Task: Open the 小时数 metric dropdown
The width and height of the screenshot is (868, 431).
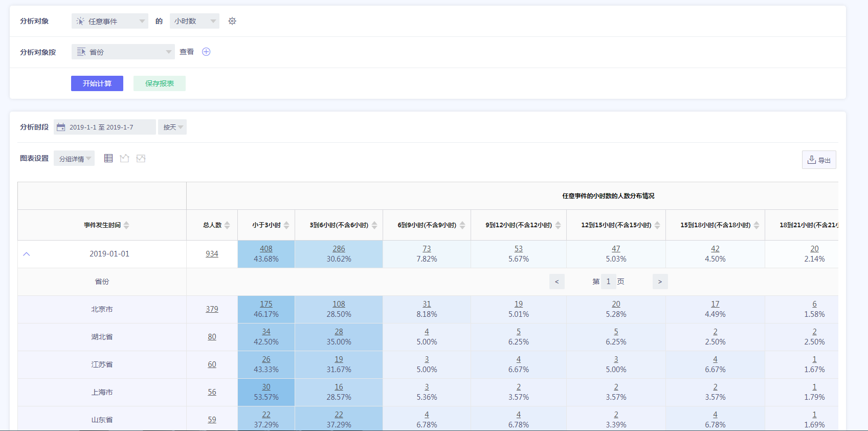Action: (194, 21)
